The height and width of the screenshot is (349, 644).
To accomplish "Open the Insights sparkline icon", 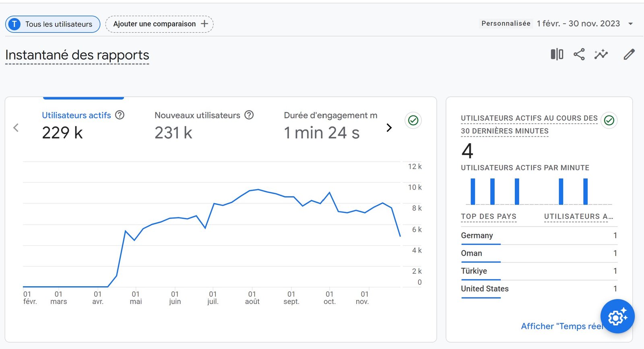I will pyautogui.click(x=601, y=54).
